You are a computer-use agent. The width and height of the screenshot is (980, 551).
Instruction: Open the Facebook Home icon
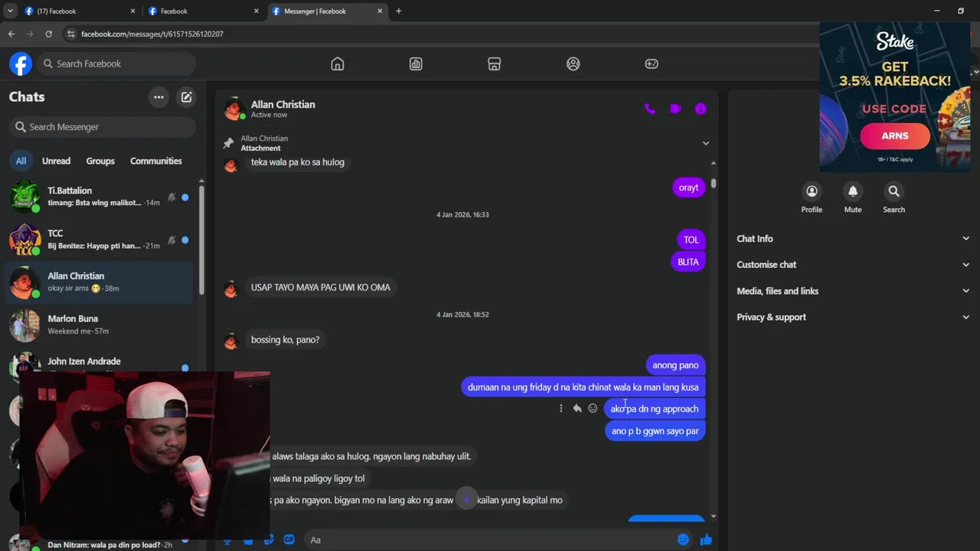[x=338, y=64]
